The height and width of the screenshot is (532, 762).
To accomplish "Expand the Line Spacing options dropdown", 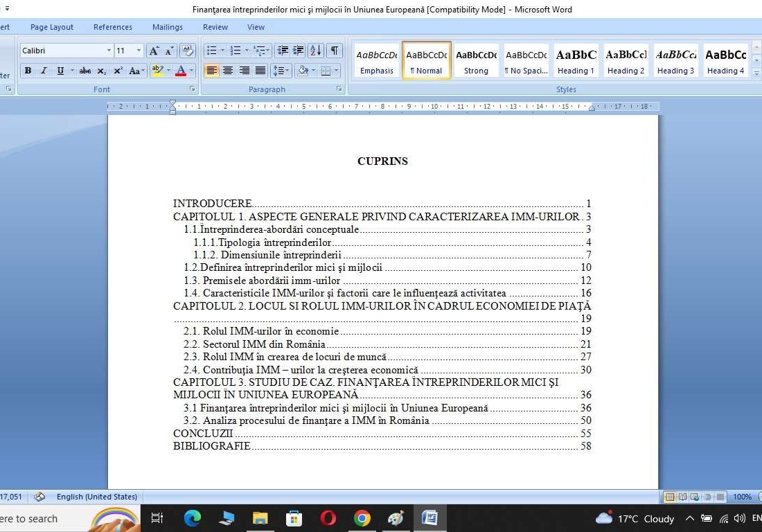I will pos(287,71).
